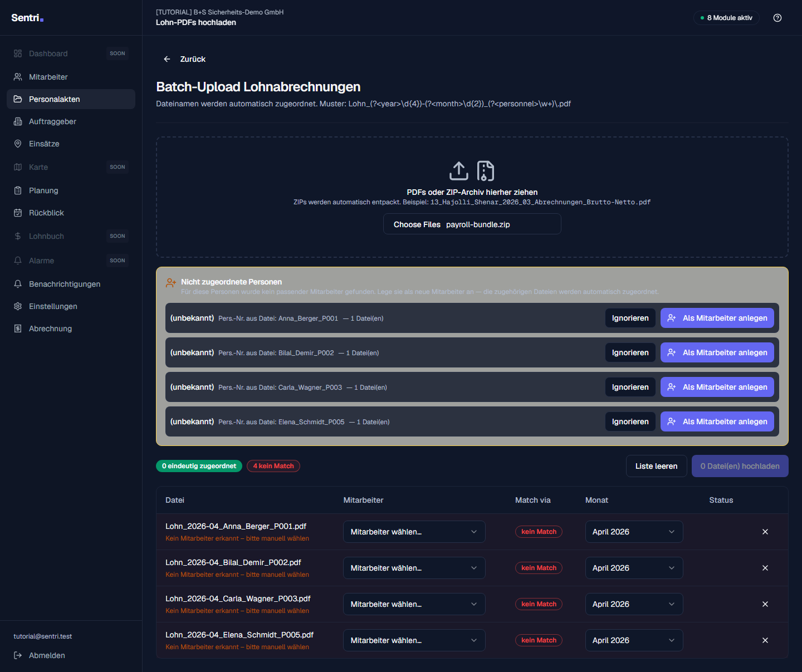
Task: Open Benachrichtigungen in the sidebar
Action: coord(71,284)
